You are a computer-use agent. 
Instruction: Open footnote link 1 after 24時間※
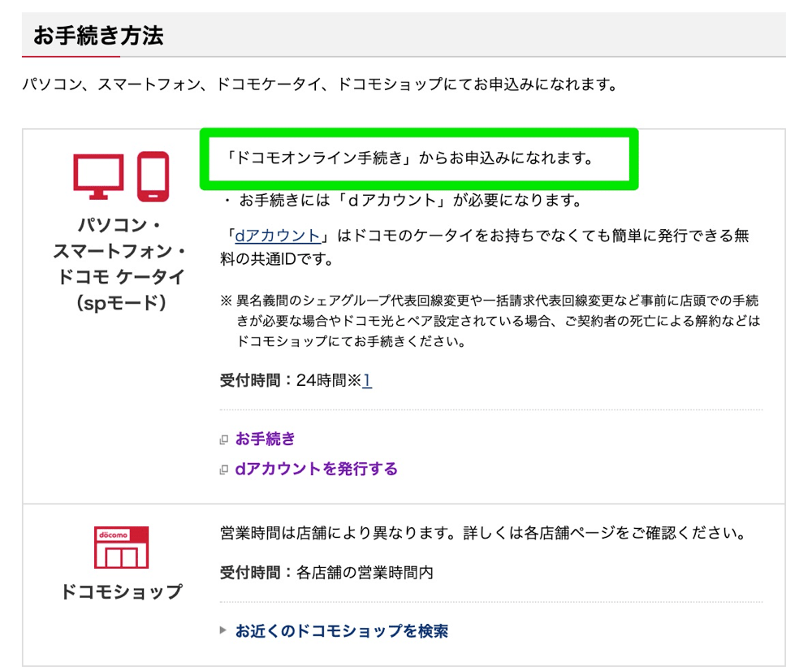367,380
